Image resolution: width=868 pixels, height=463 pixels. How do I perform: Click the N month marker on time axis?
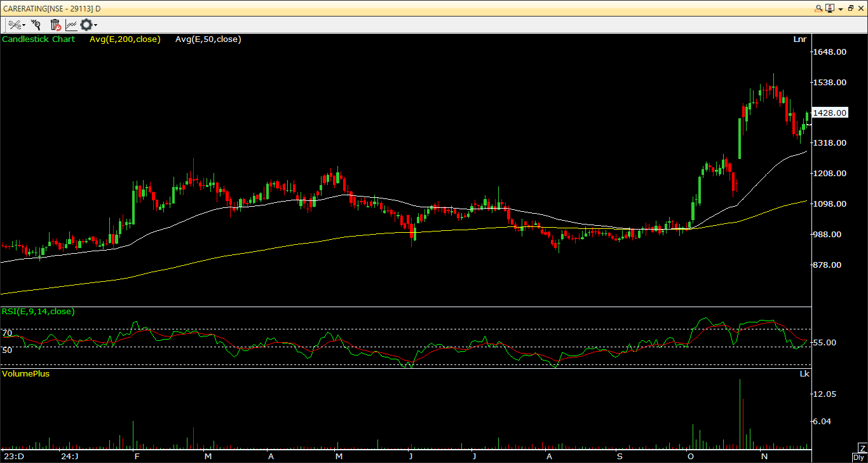764,457
